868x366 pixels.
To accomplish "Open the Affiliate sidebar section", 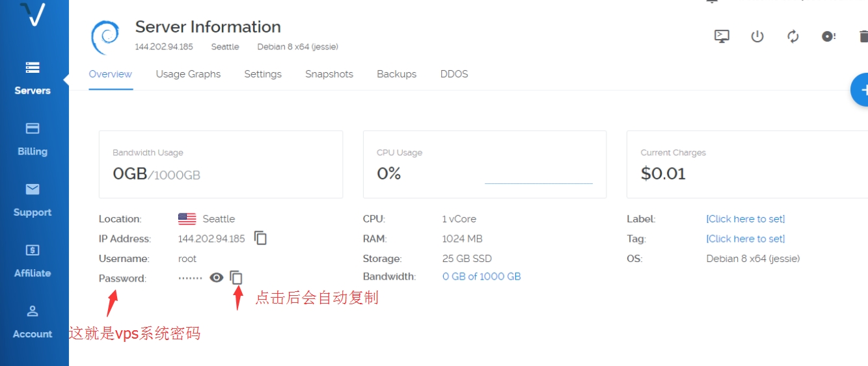I will (33, 260).
